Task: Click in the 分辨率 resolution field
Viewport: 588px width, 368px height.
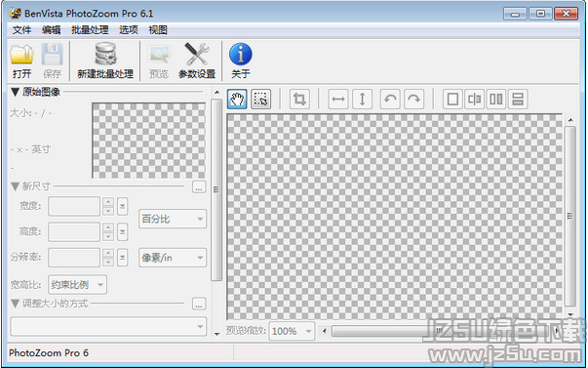Action: (74, 258)
